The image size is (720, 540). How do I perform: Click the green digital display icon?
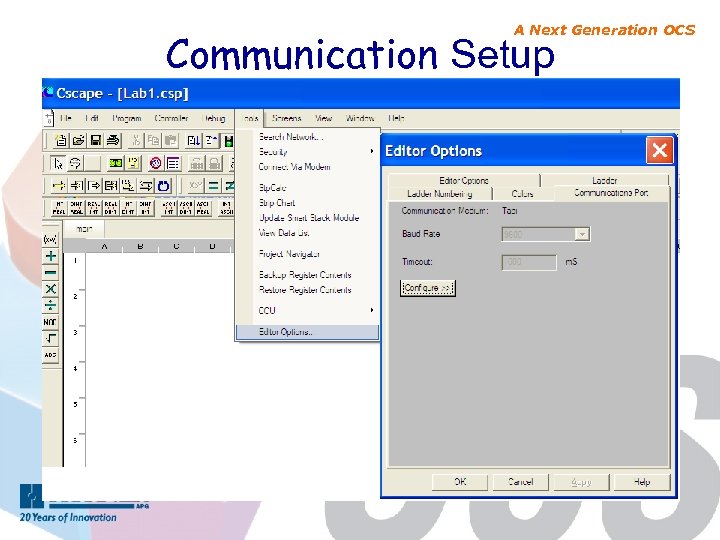(116, 163)
